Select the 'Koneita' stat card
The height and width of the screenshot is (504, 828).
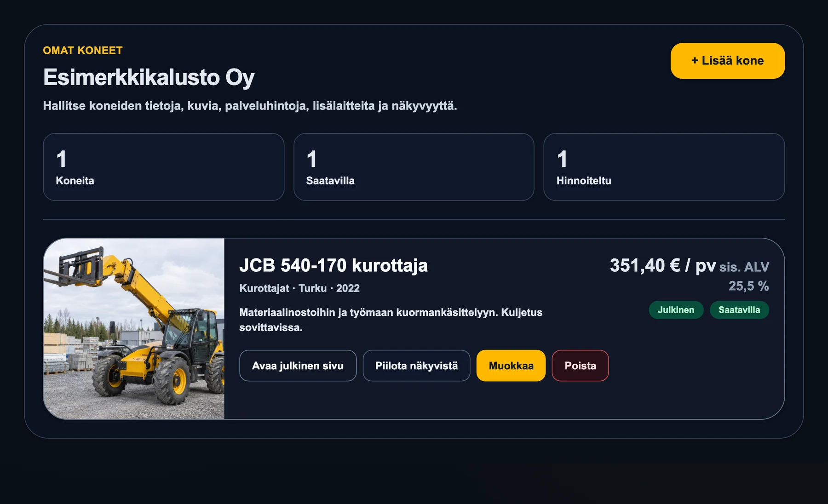(x=163, y=167)
